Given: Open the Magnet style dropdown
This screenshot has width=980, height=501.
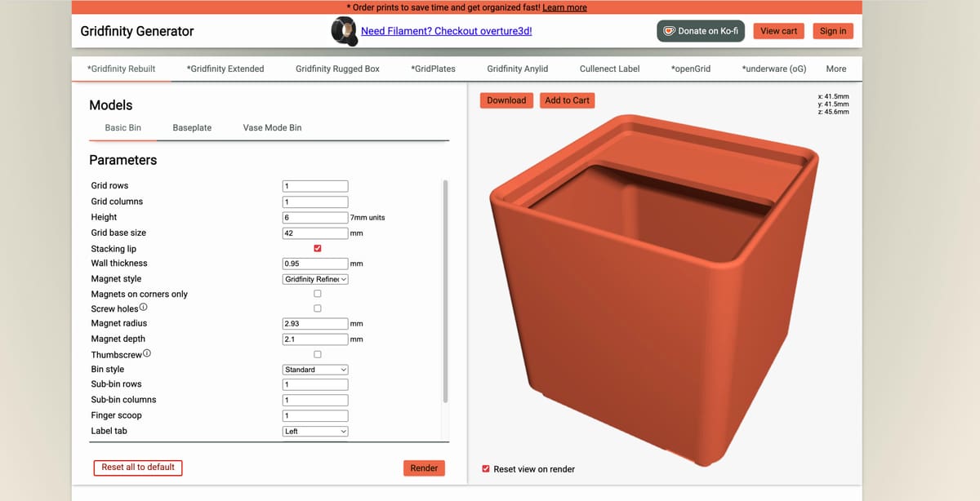Looking at the screenshot, I should (315, 279).
